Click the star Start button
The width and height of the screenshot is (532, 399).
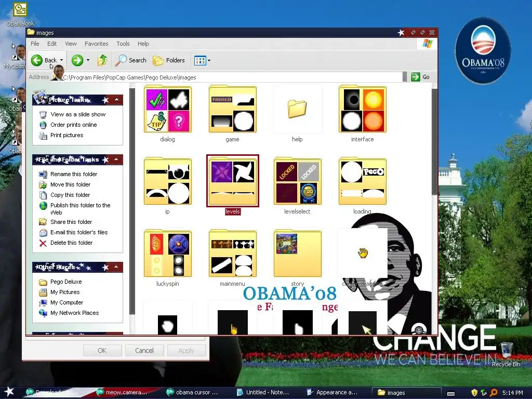(9, 392)
